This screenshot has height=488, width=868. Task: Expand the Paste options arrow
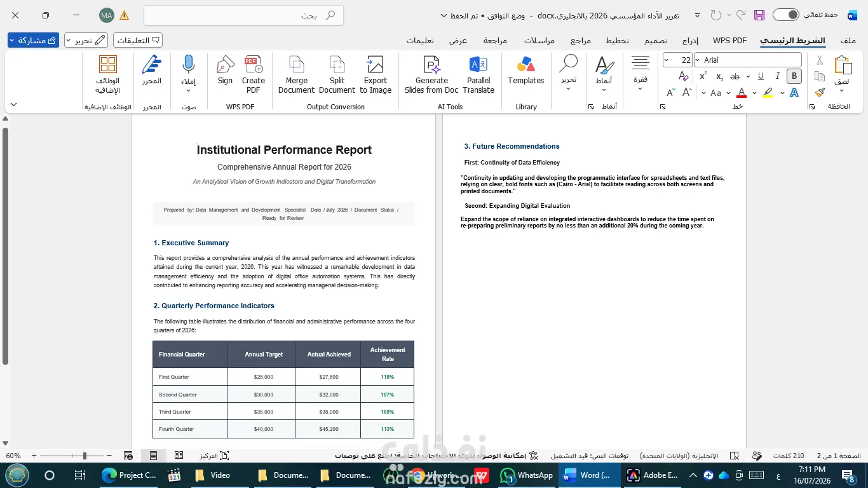click(x=842, y=90)
